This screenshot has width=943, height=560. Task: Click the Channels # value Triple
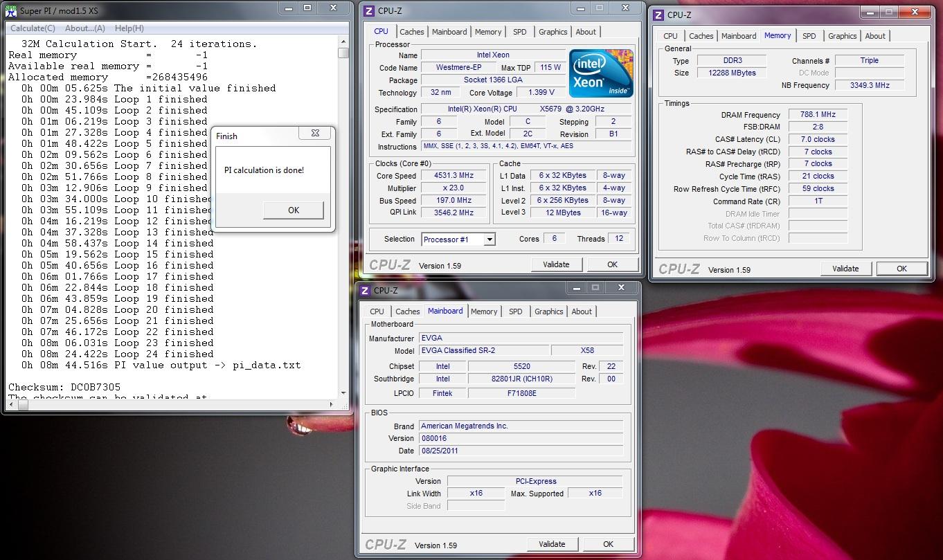click(870, 60)
